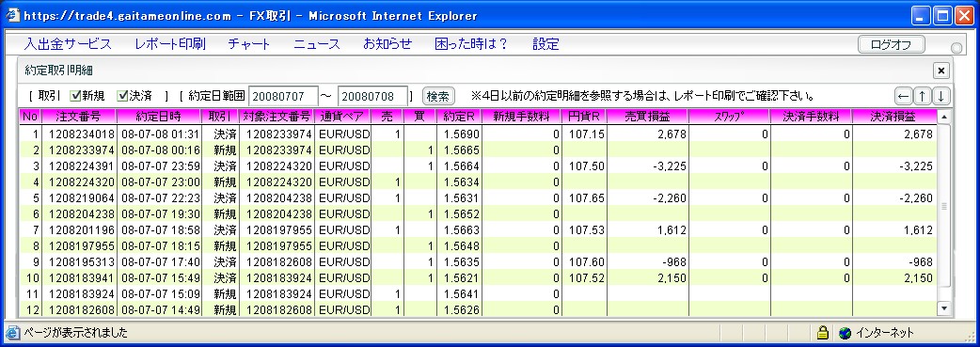The width and height of the screenshot is (980, 347).
Task: Click the 約定日時 column header
Action: tap(159, 117)
